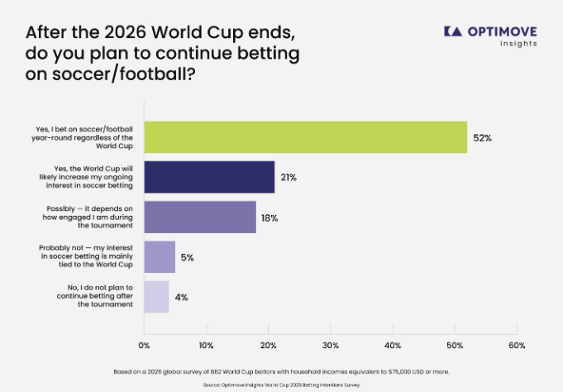Select the medium purple 18% bar
The image size is (563, 392).
click(x=200, y=217)
